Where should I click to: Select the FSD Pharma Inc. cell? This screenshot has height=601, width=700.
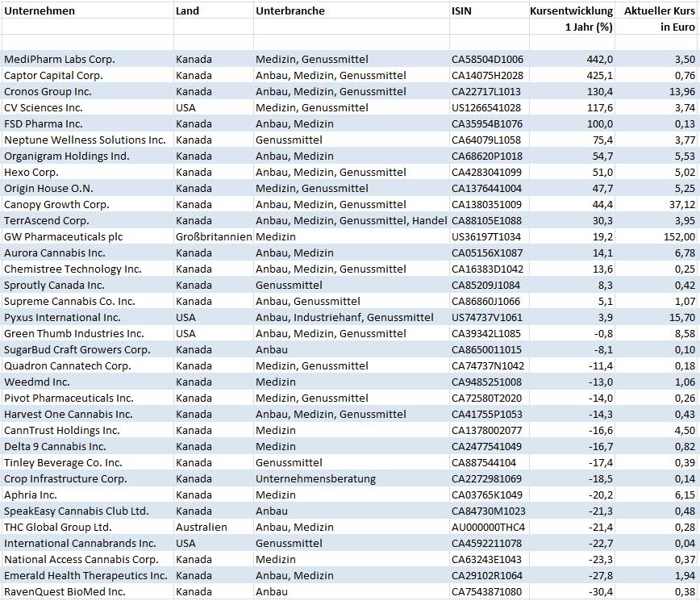tap(87, 123)
